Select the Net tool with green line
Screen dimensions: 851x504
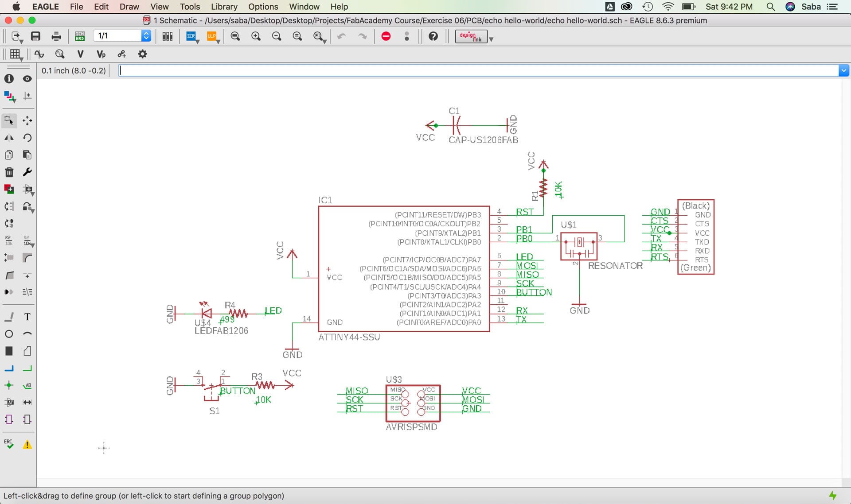coord(27,368)
